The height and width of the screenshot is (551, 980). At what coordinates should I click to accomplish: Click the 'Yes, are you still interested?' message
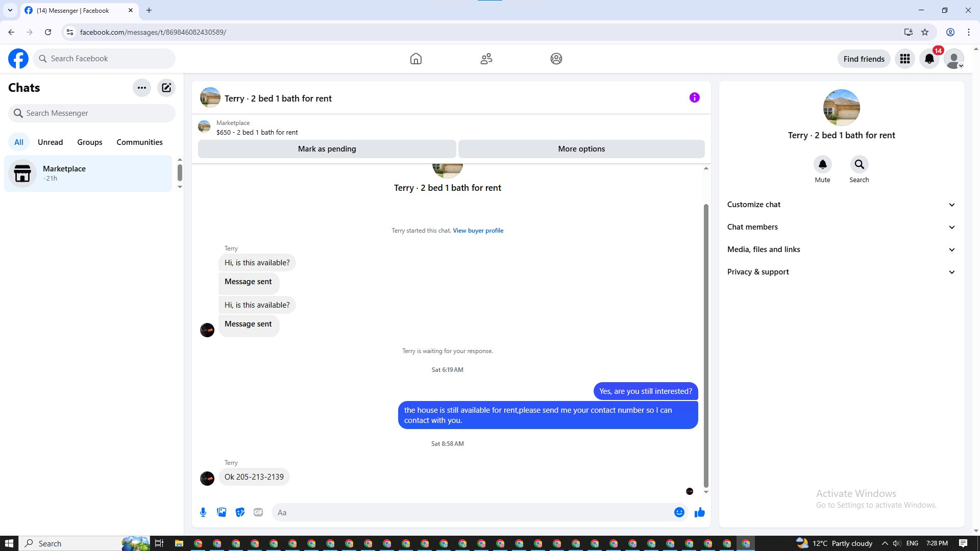(x=646, y=391)
